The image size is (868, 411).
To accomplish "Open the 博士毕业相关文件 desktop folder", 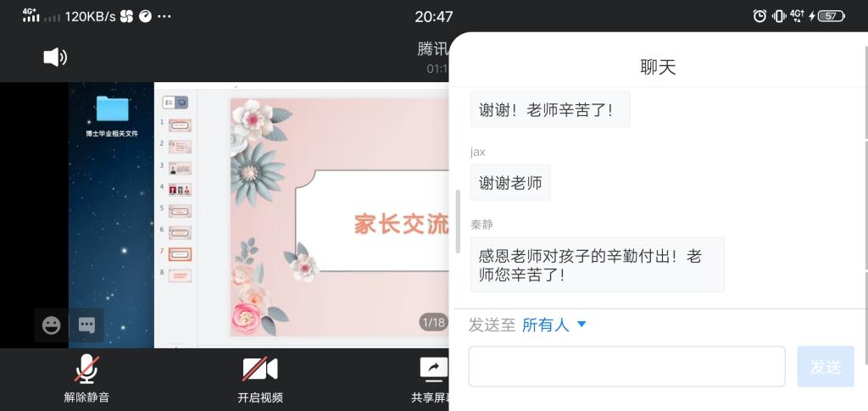I will (x=113, y=115).
